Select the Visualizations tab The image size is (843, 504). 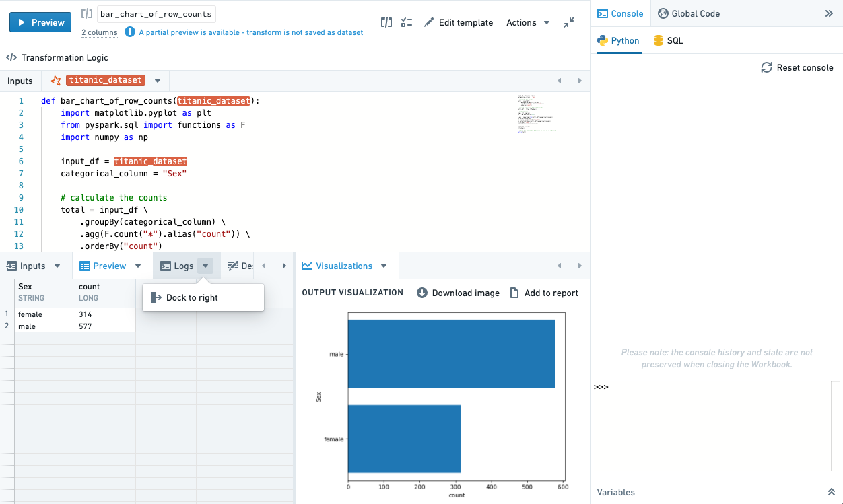click(x=337, y=266)
